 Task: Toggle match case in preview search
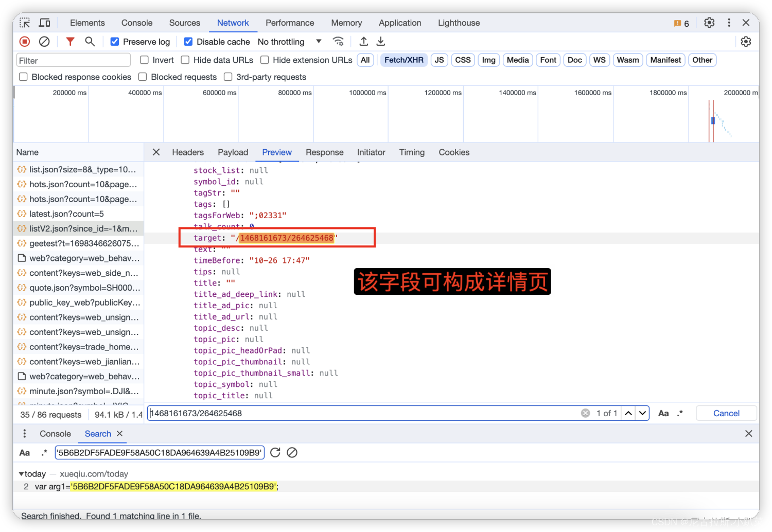(x=663, y=413)
